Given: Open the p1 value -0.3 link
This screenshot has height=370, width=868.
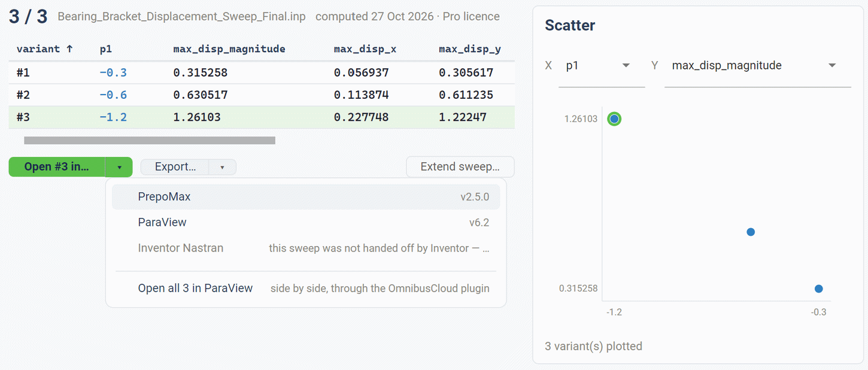Looking at the screenshot, I should [x=113, y=73].
